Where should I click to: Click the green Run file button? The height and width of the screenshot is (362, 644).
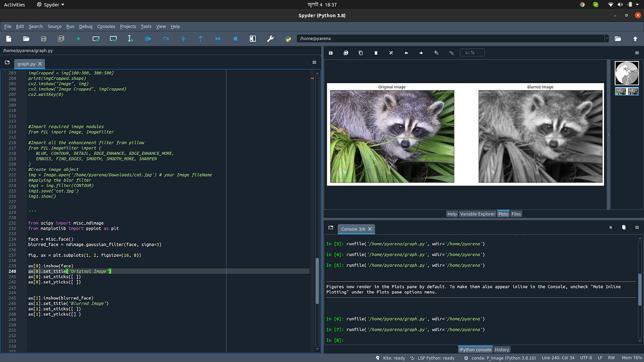coord(79,39)
